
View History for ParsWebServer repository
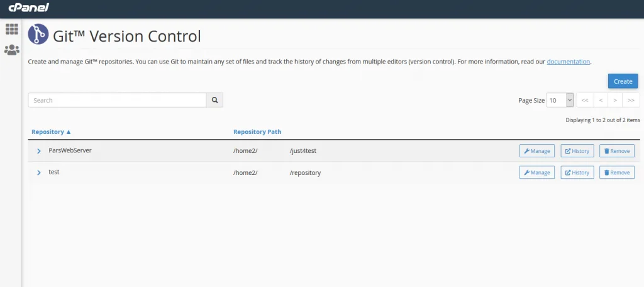click(577, 151)
